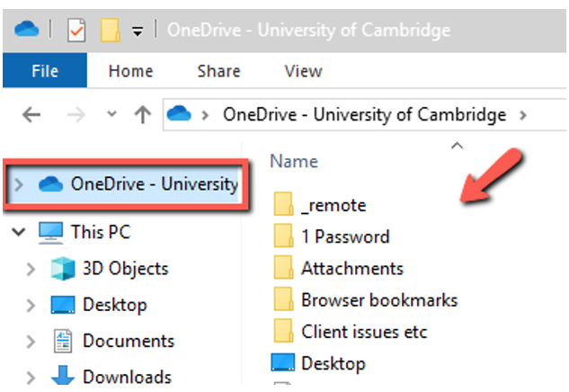Expand the 3D Objects tree node
The image size is (569, 392).
click(31, 270)
